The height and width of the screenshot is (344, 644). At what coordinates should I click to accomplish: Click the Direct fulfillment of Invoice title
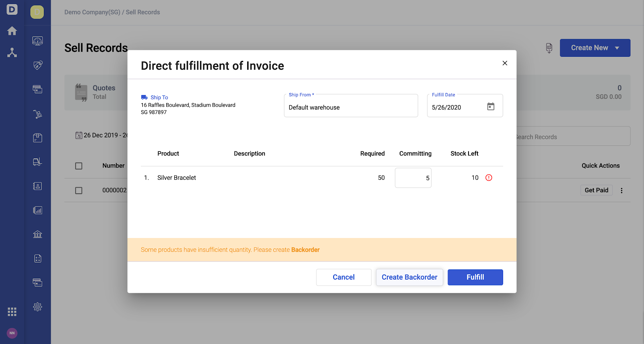(x=213, y=66)
